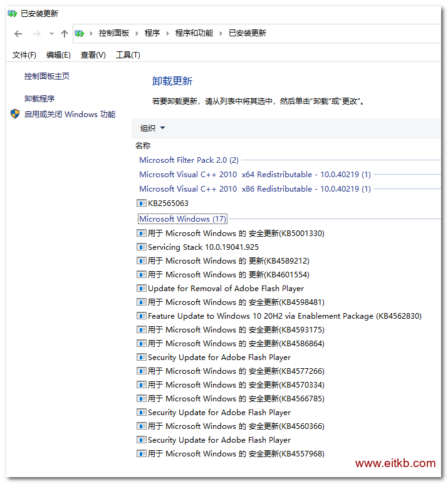448x484 pixels.
Task: Click icon of KB5001330 entry
Action: tap(142, 233)
